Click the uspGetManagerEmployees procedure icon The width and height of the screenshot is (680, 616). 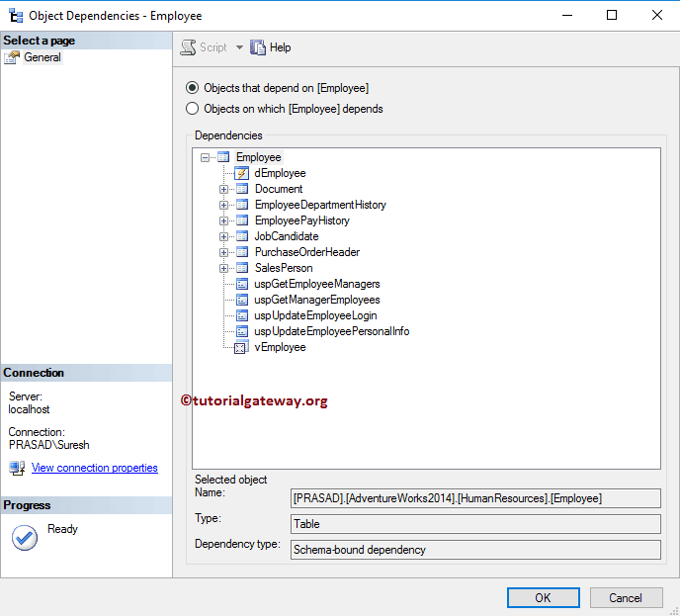tap(242, 300)
